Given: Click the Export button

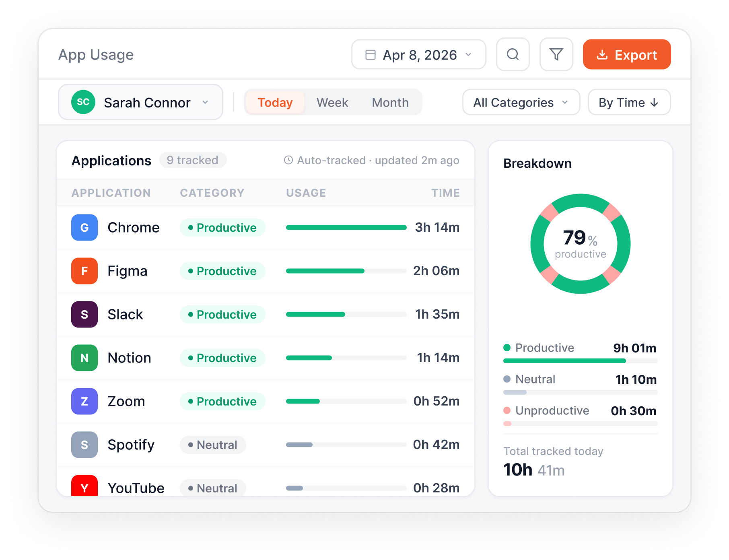Looking at the screenshot, I should [626, 54].
